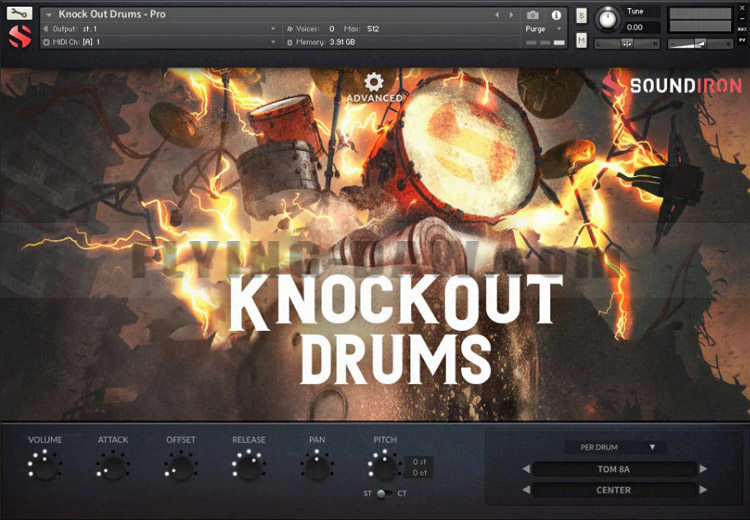Click the PITCH knob
The height and width of the screenshot is (520, 750).
point(385,468)
